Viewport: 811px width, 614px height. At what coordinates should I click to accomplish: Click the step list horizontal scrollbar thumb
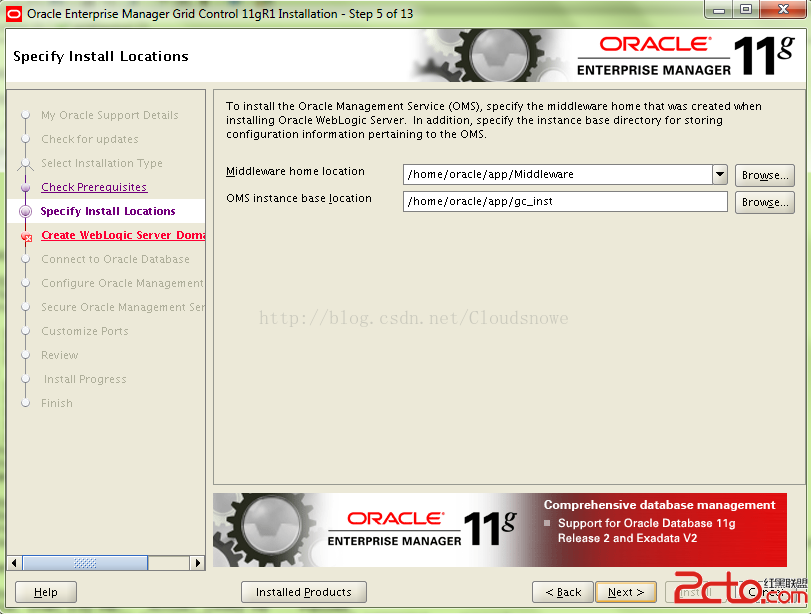pos(85,563)
